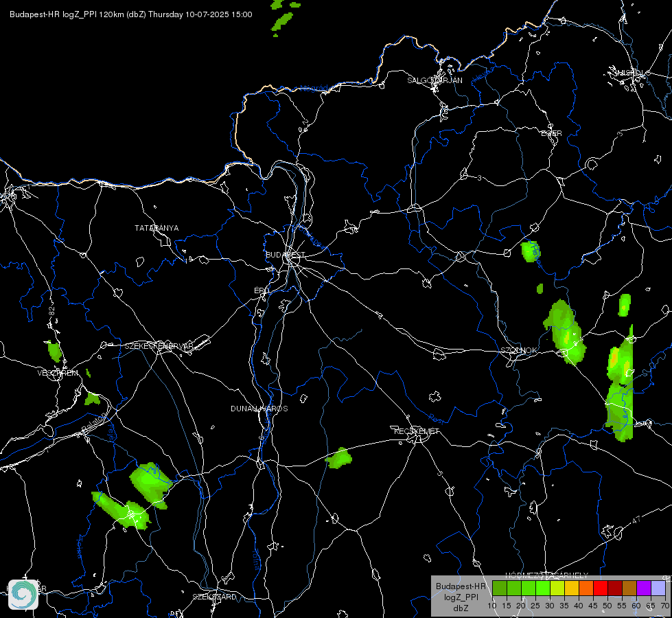This screenshot has height=618, width=672.
Task: Click the SALGOTARJAN city label
Action: point(435,80)
